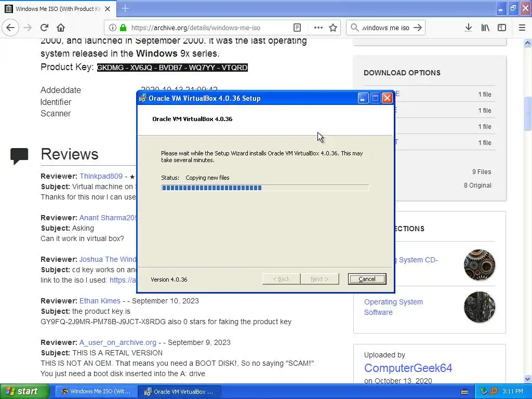Screen dimensions: 532x399
Task: Click the orange magnifier tray icon
Action: click(494, 391)
